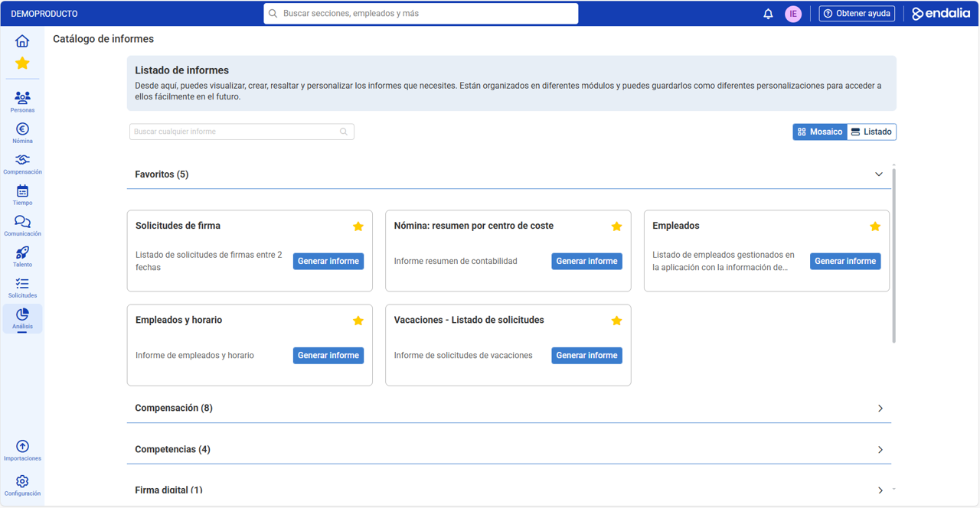Focus the top search sections and employees field
This screenshot has height=508, width=980.
coord(421,14)
